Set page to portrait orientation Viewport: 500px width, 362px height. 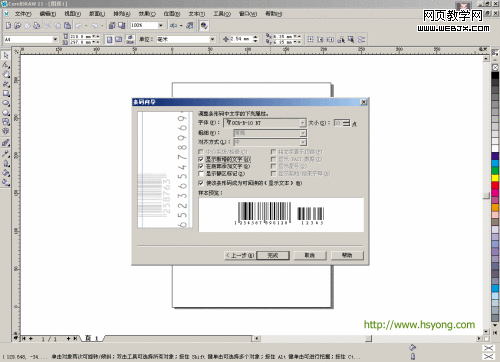[109, 40]
